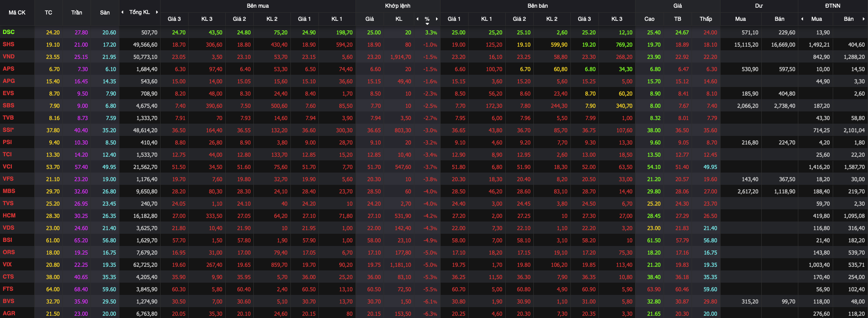Open the VND stock symbol

(x=9, y=57)
